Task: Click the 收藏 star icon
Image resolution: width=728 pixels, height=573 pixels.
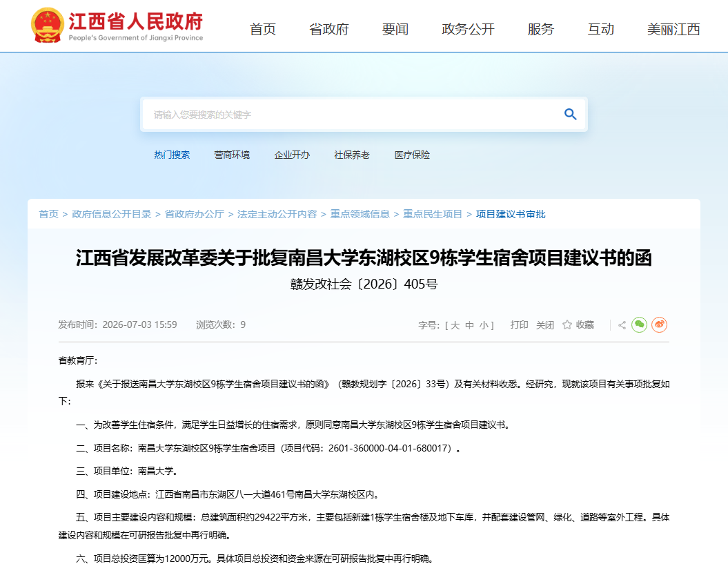Action: pyautogui.click(x=567, y=324)
